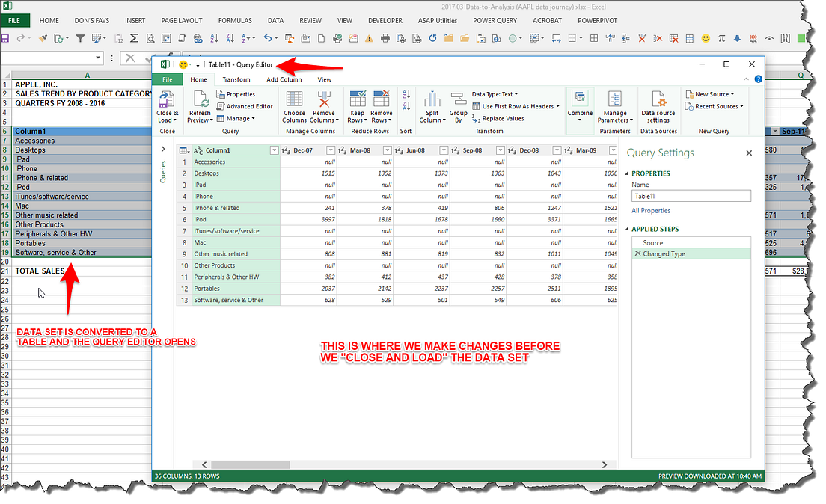Click the All Properties link
The height and width of the screenshot is (504, 826).
tap(651, 210)
